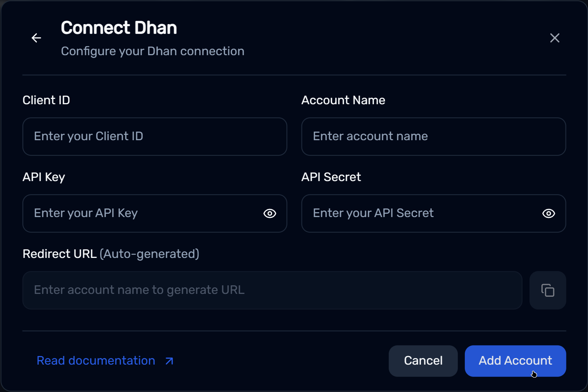Click the external arrow icon beside Read documentation
Image resolution: width=588 pixels, height=392 pixels.
click(169, 361)
